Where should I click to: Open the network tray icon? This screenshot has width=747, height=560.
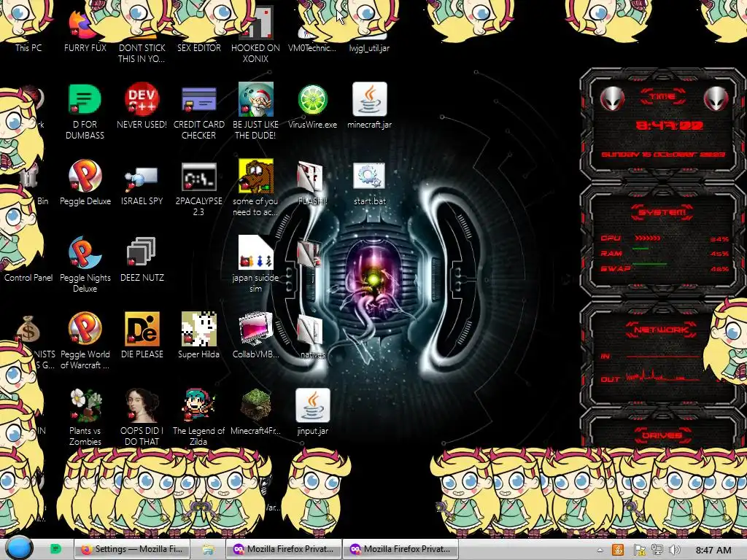pyautogui.click(x=657, y=550)
